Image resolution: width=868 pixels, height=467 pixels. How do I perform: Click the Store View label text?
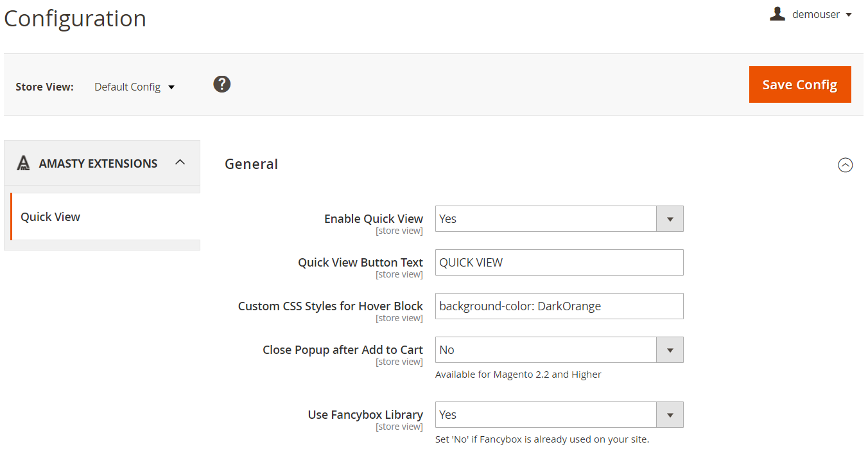pos(44,87)
